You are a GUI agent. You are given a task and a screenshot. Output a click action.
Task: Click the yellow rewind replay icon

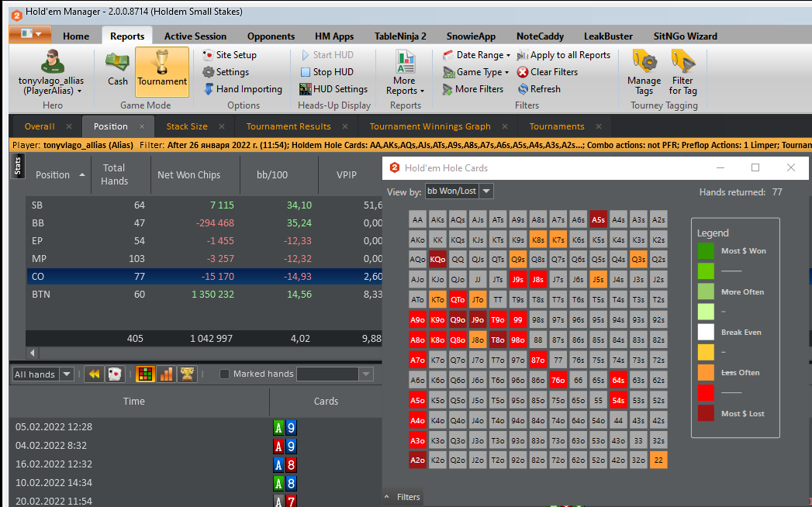[x=95, y=374]
